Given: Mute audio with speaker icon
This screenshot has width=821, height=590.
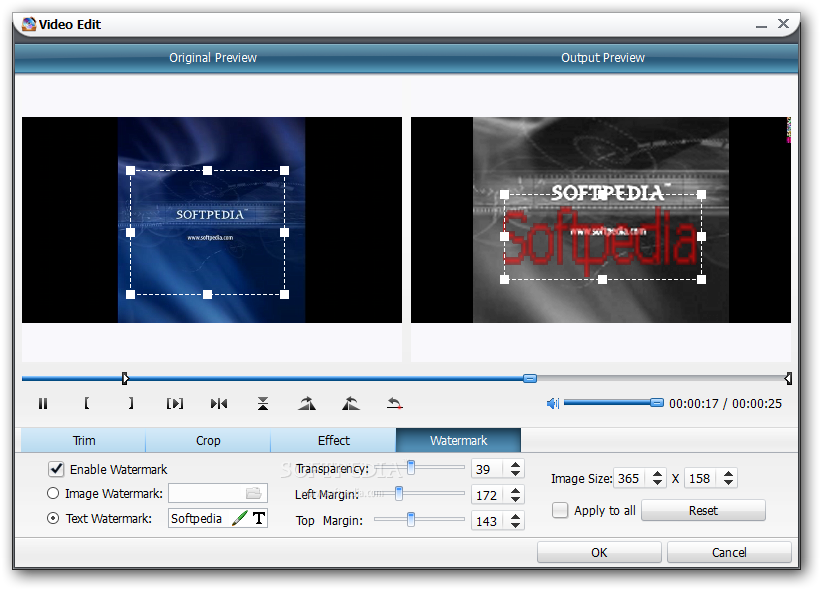Looking at the screenshot, I should pos(553,403).
